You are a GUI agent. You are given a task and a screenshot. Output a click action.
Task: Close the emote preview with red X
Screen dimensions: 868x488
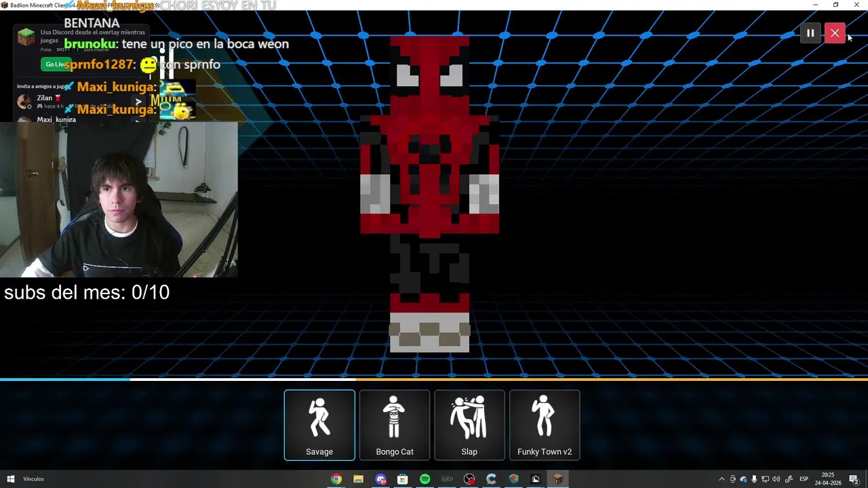click(x=835, y=33)
